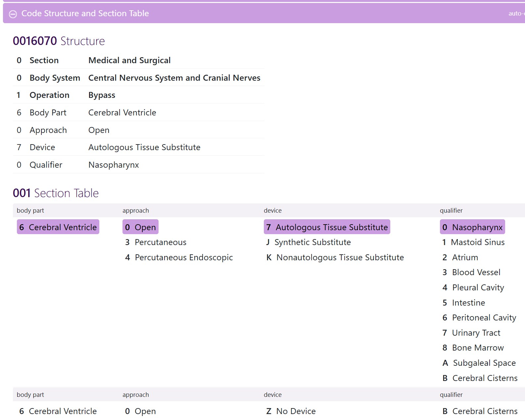Select Bone Marrow qualifier
525x420 pixels.
[473, 348]
